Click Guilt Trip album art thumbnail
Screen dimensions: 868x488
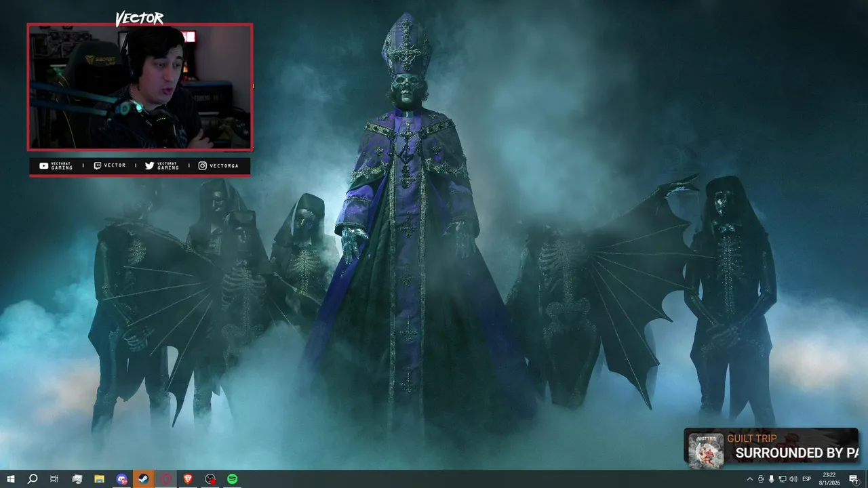point(706,450)
